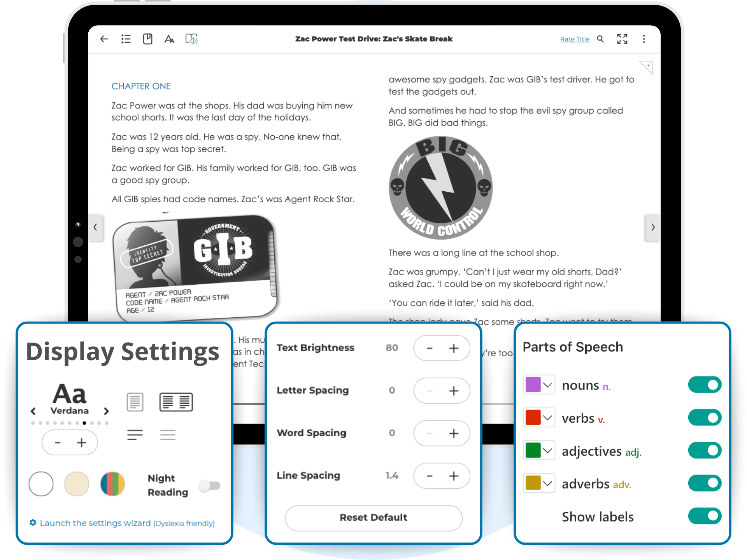The height and width of the screenshot is (560, 747).
Task: Increase Word Spacing
Action: tap(454, 433)
